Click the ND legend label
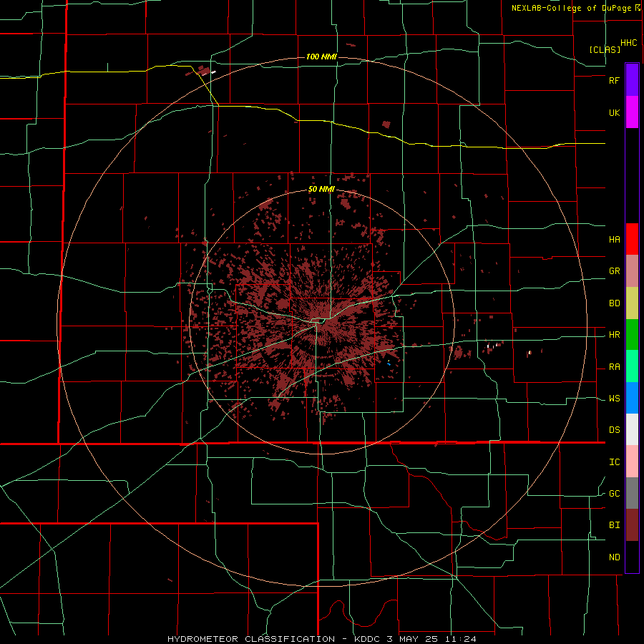The image size is (644, 644). pos(614,557)
